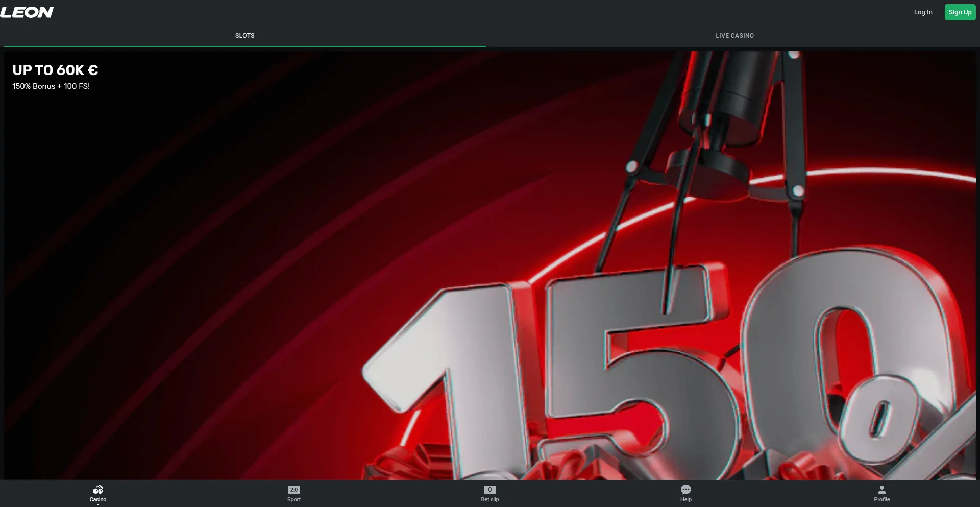Open the Bet slip counter icon
The image size is (980, 507).
(x=490, y=490)
